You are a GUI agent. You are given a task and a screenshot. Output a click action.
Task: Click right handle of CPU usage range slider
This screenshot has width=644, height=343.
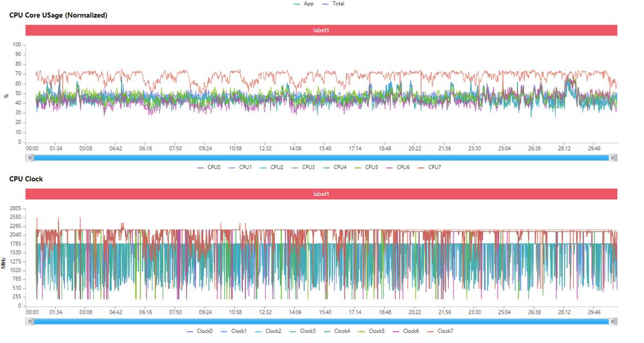613,158
